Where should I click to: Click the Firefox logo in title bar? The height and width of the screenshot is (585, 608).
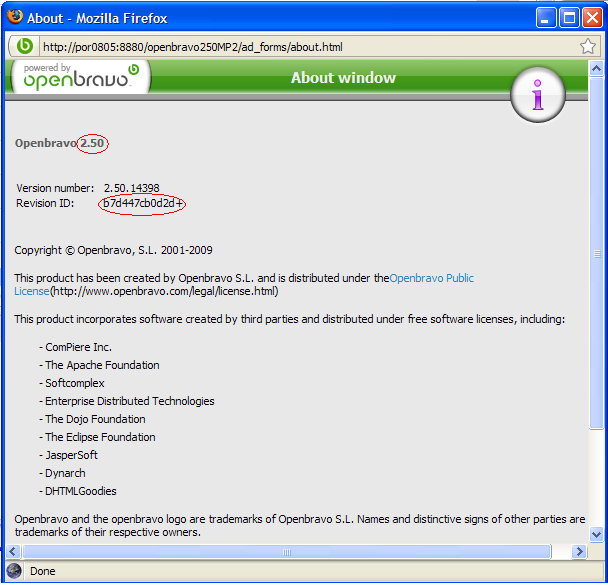tap(15, 17)
